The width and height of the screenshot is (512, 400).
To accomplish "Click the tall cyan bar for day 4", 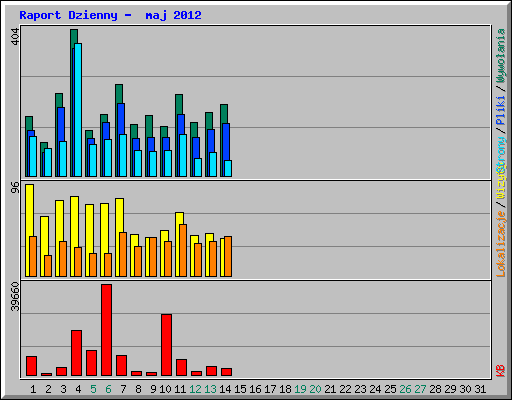I will pos(78,110).
